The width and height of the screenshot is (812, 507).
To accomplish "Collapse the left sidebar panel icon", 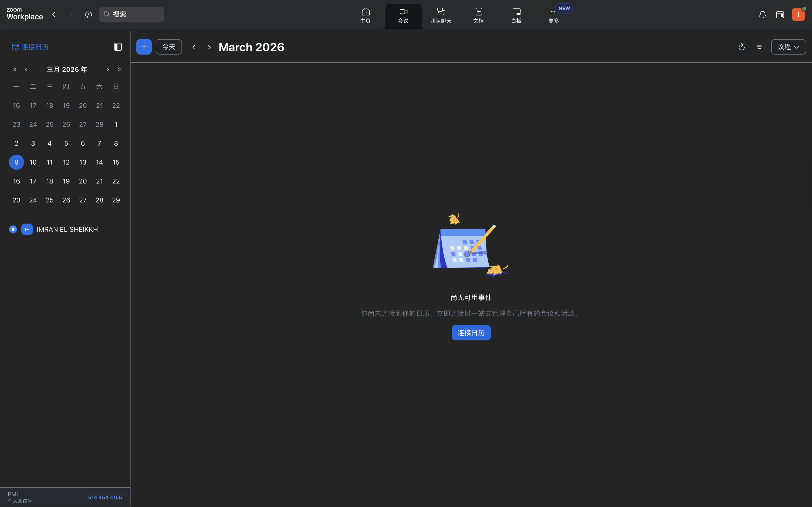I will (x=118, y=47).
